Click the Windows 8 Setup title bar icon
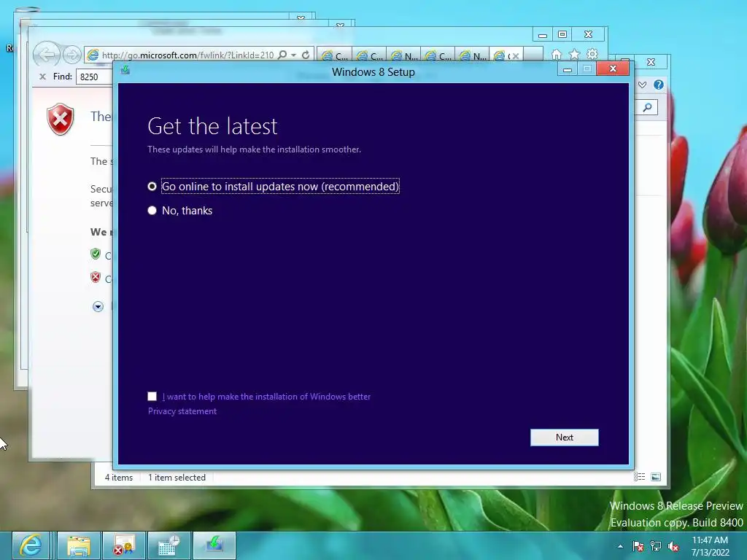 [x=125, y=70]
